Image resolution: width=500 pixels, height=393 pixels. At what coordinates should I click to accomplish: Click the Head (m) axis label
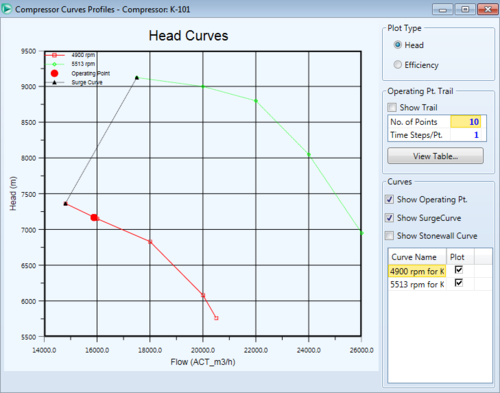click(x=13, y=194)
